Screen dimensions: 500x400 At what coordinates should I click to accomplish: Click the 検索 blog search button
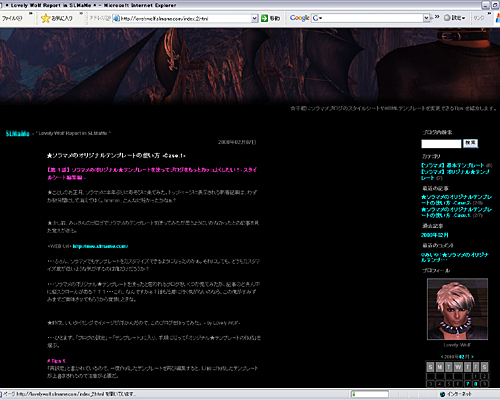click(x=470, y=143)
